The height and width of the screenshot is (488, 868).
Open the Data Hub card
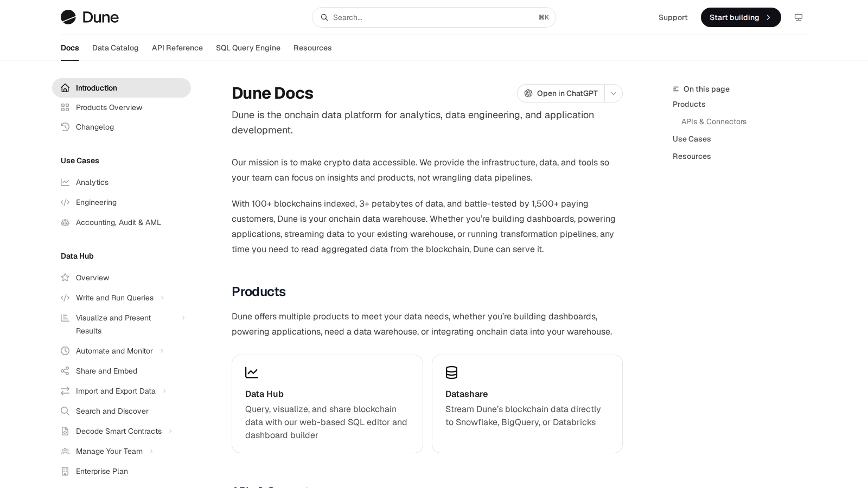tap(327, 404)
